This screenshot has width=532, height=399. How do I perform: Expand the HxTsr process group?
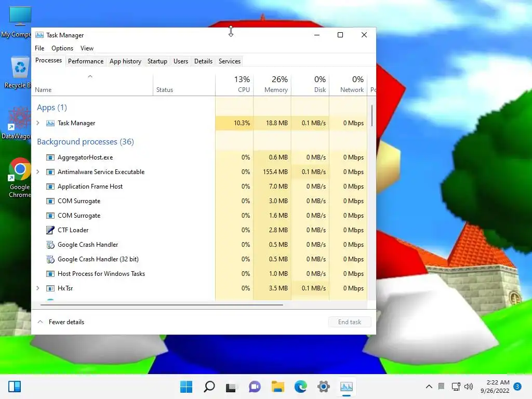[38, 288]
